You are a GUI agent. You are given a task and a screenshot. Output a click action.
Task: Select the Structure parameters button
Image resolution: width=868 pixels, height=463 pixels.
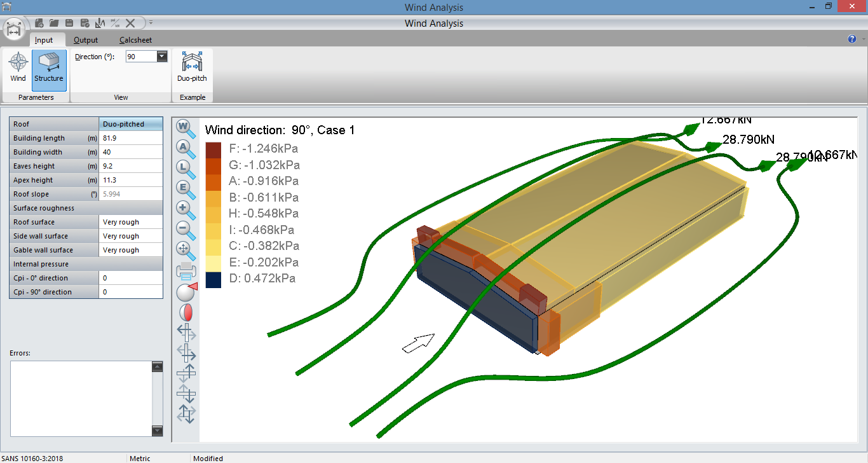click(x=49, y=67)
